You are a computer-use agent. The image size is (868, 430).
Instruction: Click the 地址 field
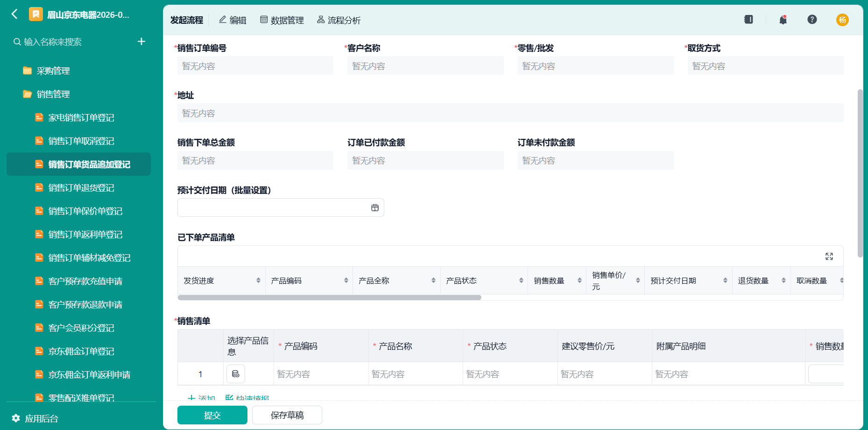pos(510,113)
